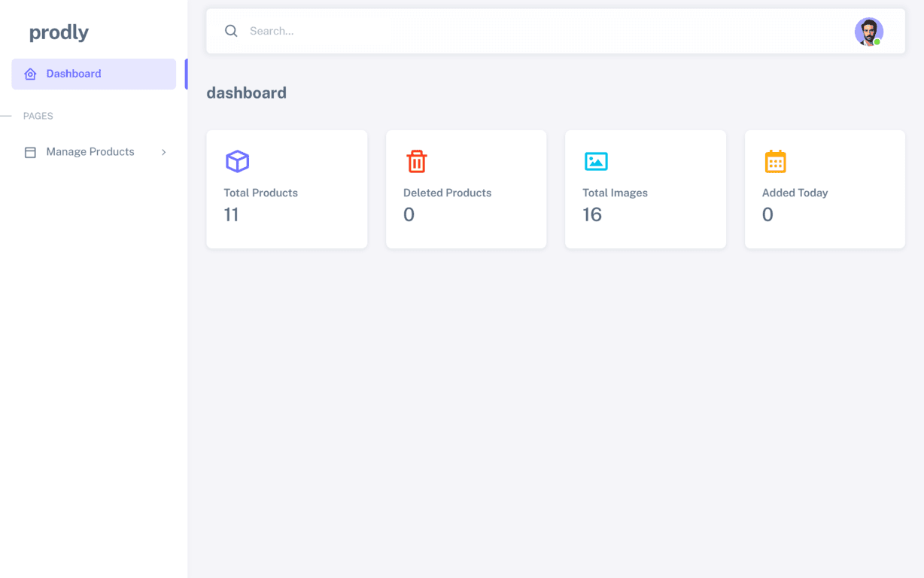The image size is (924, 578).
Task: Expand Manage Products using the chevron arrow
Action: 163,152
